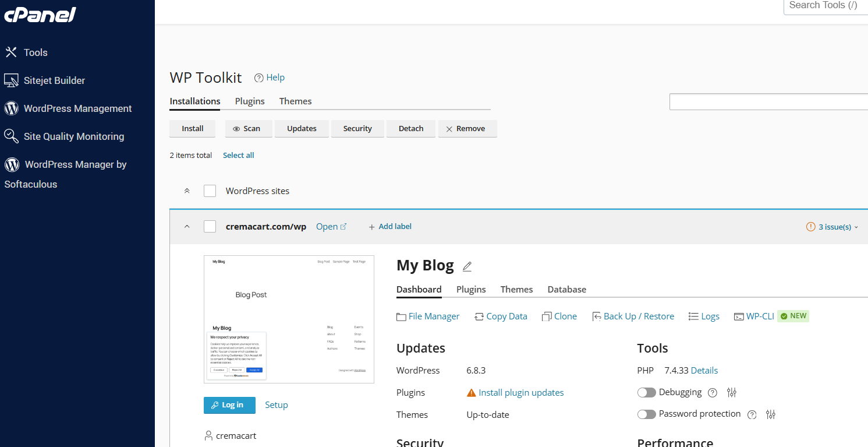The height and width of the screenshot is (447, 868).
Task: Click the Install plugin updates link
Action: point(521,393)
